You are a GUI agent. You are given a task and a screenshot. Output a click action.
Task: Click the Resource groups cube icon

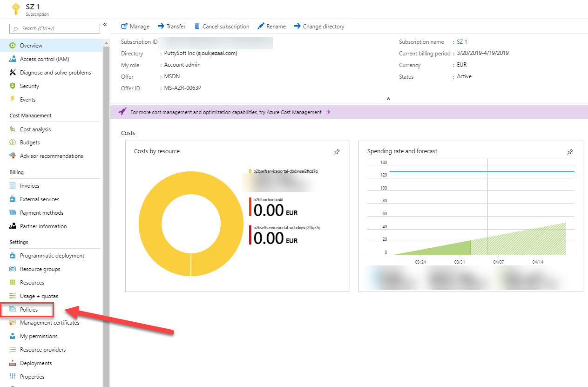pos(13,269)
